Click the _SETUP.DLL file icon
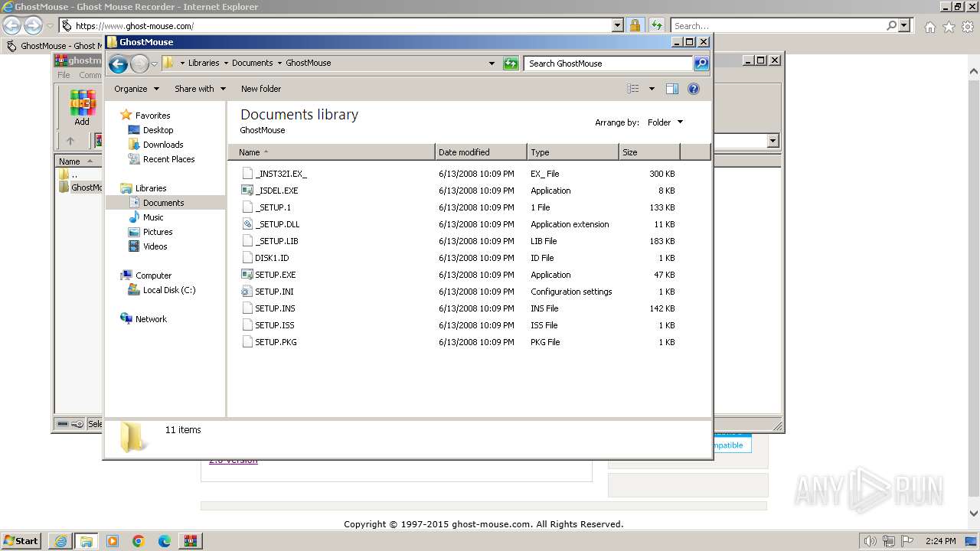 pyautogui.click(x=247, y=224)
